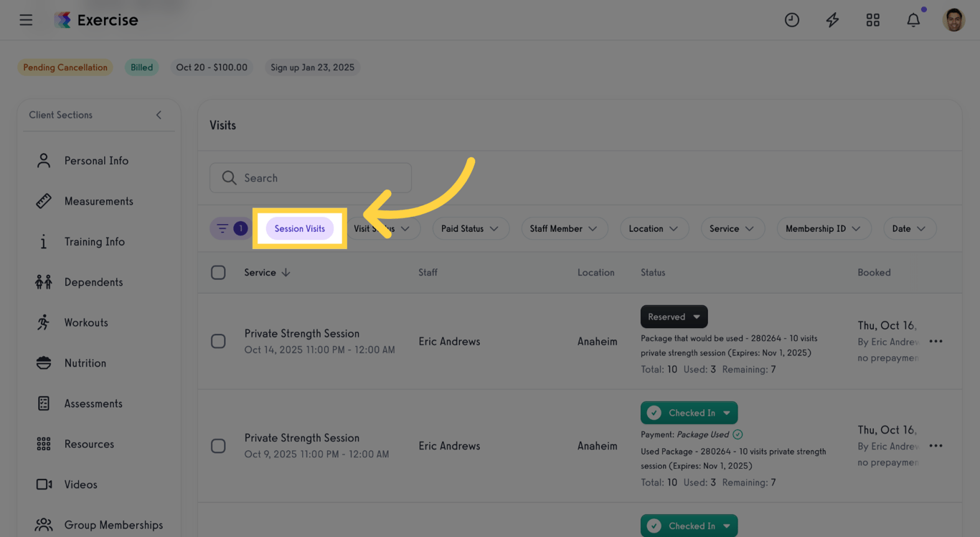Collapse the Client Sections sidebar
This screenshot has height=537, width=980.
tap(159, 115)
